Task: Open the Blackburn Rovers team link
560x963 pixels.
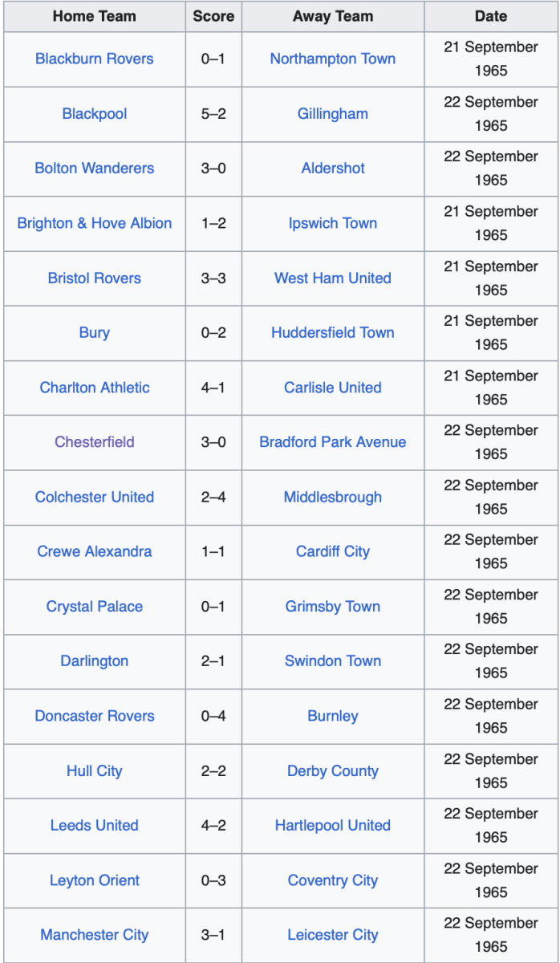Action: click(95, 59)
